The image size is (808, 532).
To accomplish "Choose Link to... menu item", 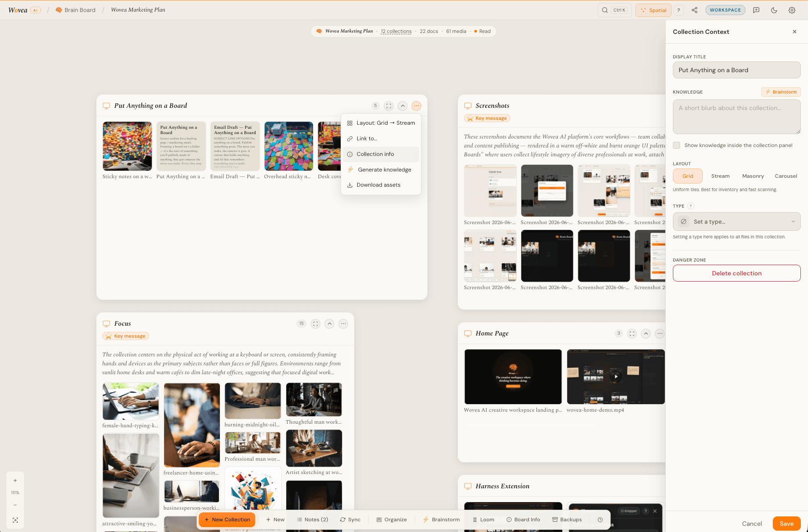I will click(381, 139).
